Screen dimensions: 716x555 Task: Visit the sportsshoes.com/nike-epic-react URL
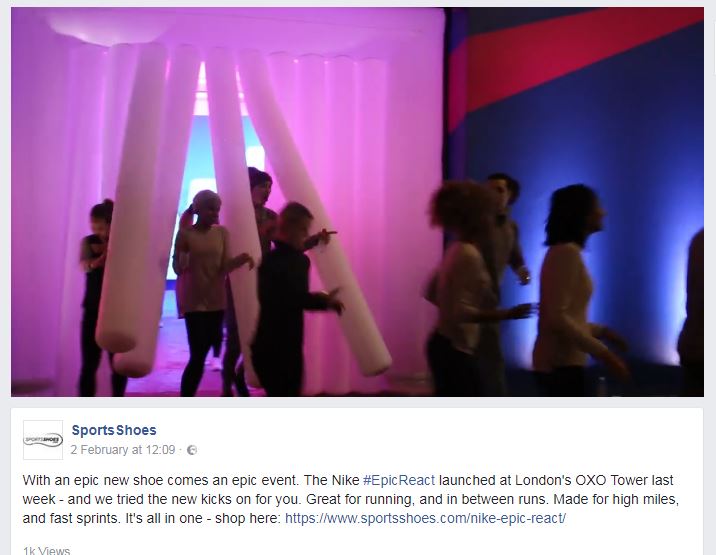[426, 518]
